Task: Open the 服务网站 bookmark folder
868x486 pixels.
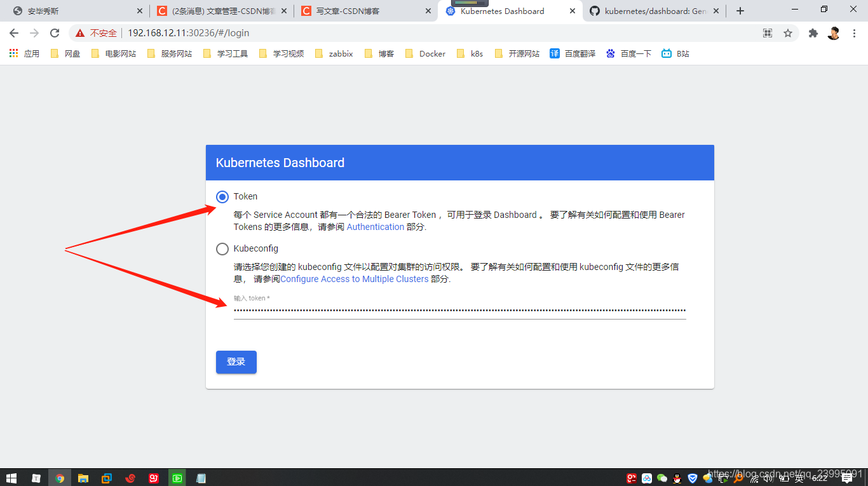Action: [170, 53]
